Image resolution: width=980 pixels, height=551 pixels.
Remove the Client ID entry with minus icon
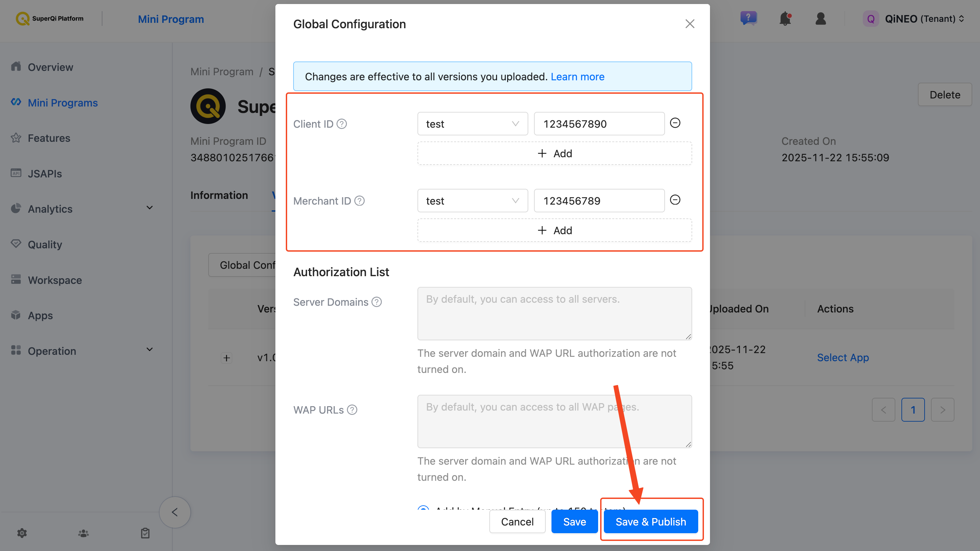pyautogui.click(x=675, y=123)
